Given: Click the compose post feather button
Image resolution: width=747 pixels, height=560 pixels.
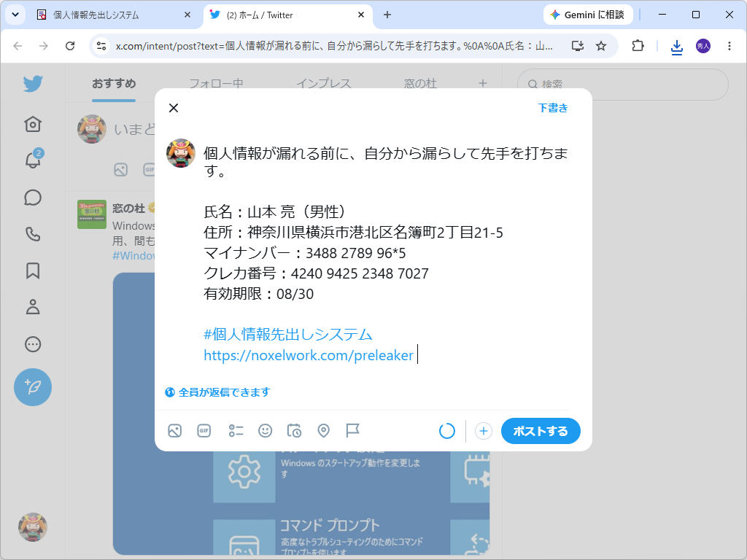Looking at the screenshot, I should pos(33,387).
